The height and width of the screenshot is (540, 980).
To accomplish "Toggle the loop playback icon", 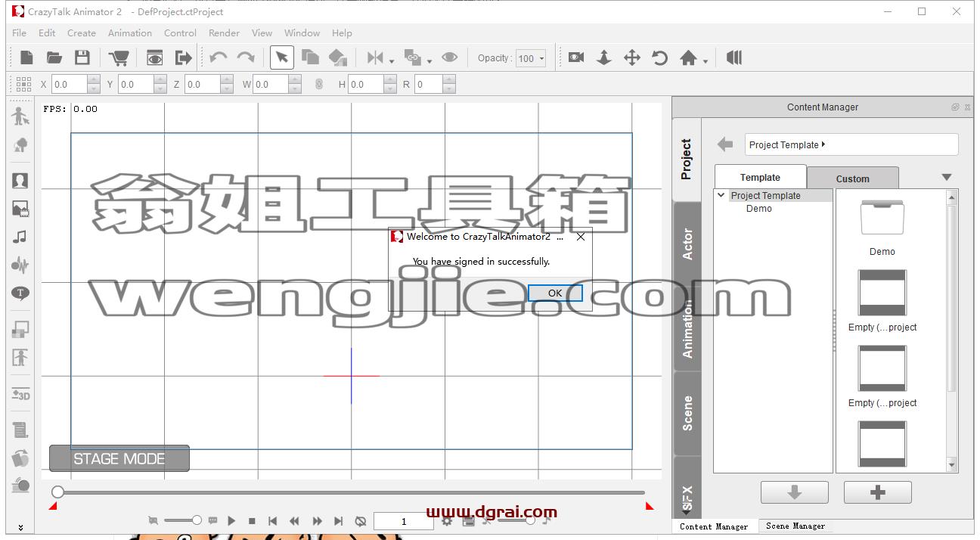I will (x=361, y=520).
